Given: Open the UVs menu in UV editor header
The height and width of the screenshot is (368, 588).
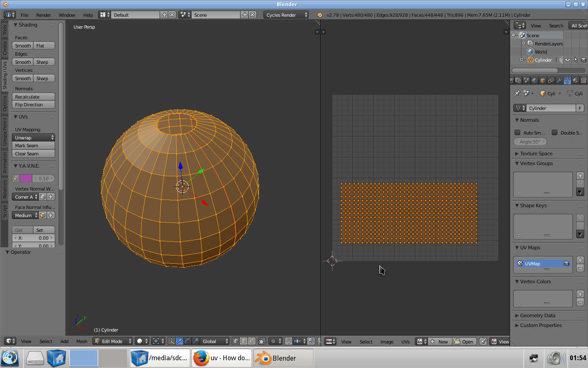Looking at the screenshot, I should 405,341.
